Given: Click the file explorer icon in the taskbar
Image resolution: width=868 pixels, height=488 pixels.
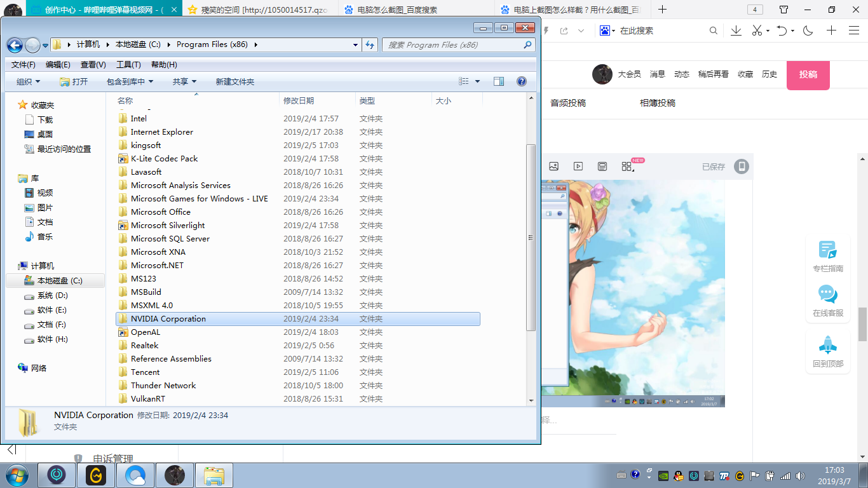Looking at the screenshot, I should pos(214,475).
